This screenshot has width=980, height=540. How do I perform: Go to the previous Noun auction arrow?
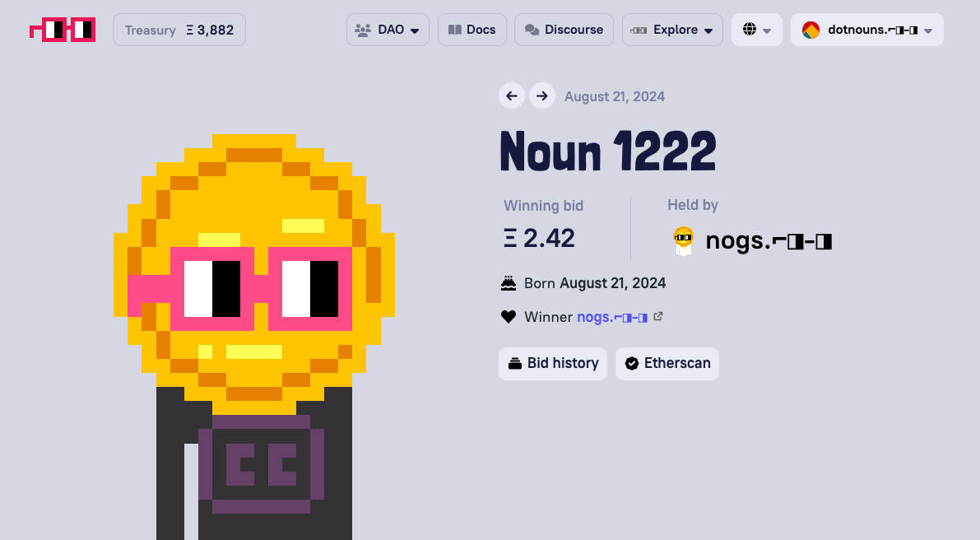511,95
